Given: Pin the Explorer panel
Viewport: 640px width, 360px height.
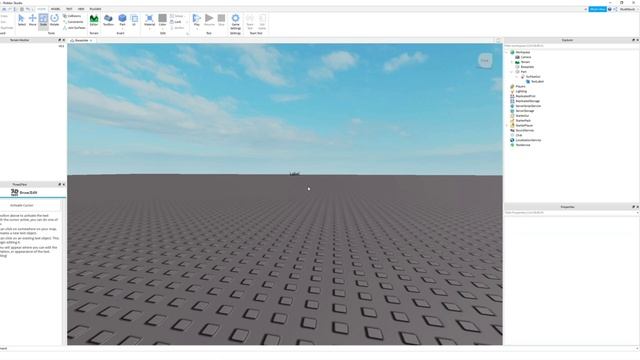Looking at the screenshot, I should click(x=633, y=40).
